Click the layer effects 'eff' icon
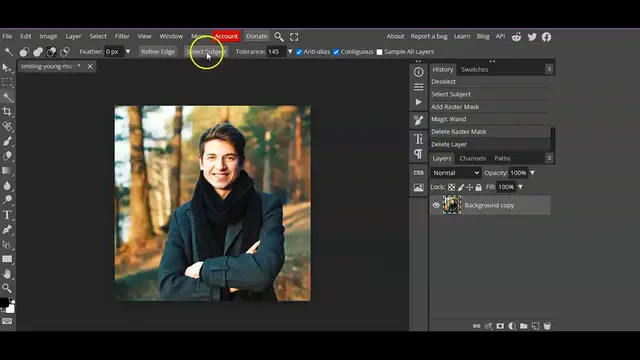This screenshot has height=360, width=640. pyautogui.click(x=488, y=326)
